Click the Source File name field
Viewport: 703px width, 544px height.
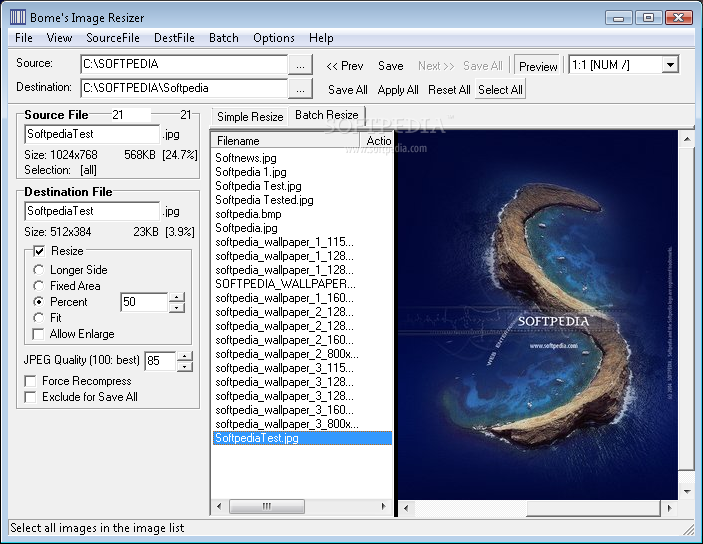92,134
